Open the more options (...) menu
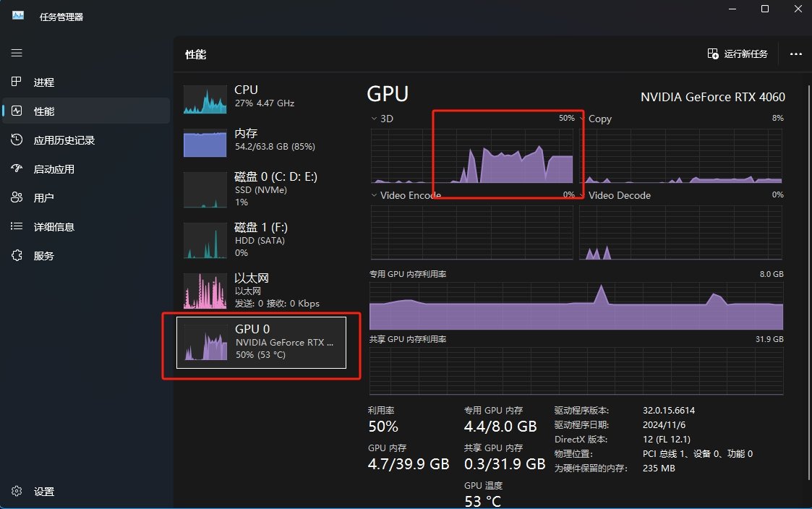 [x=795, y=54]
